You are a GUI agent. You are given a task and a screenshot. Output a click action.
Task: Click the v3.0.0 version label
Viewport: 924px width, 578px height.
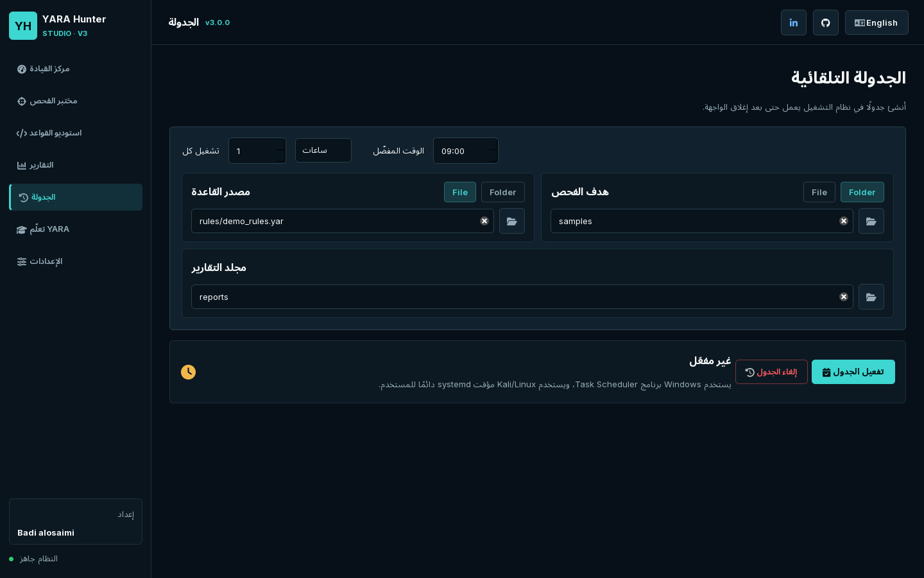(x=218, y=22)
